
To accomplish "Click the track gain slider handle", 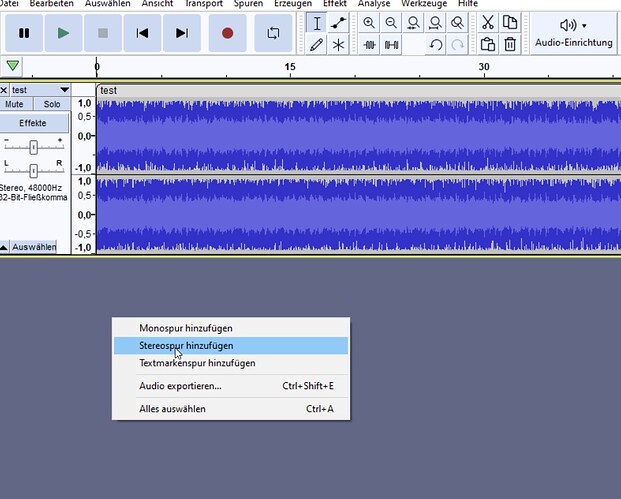I will pos(34,147).
